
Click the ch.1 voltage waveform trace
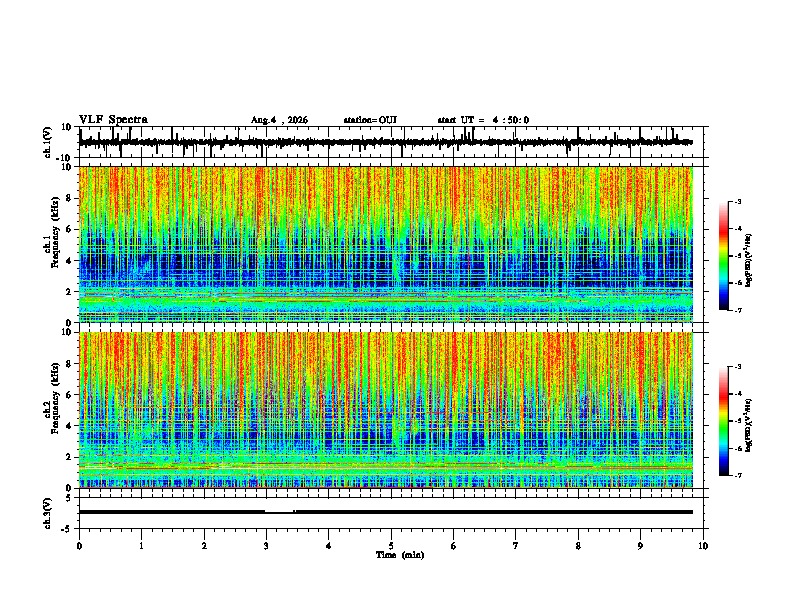pos(386,142)
